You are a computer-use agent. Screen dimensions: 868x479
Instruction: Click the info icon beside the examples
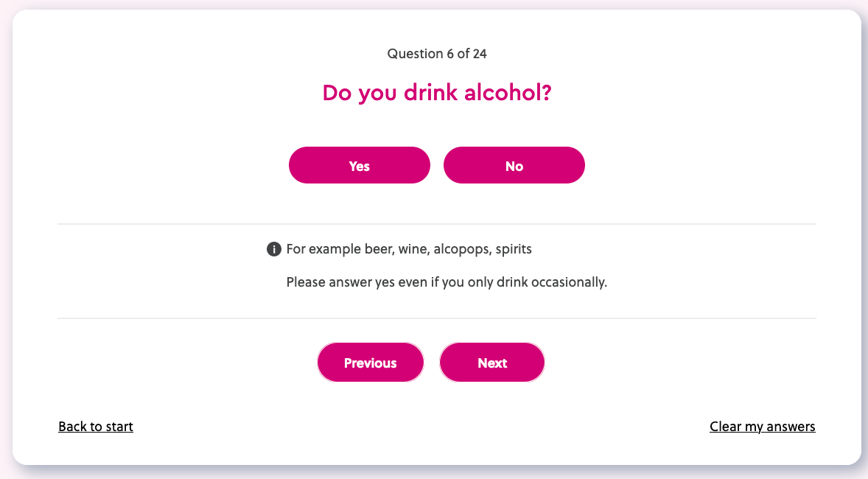pos(273,249)
